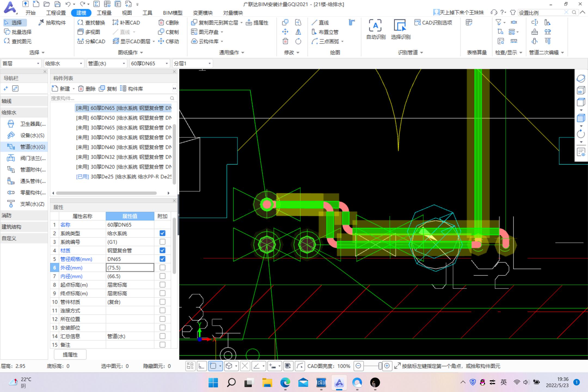
Task: Click the 外径 value field (75.5)
Action: 130,268
